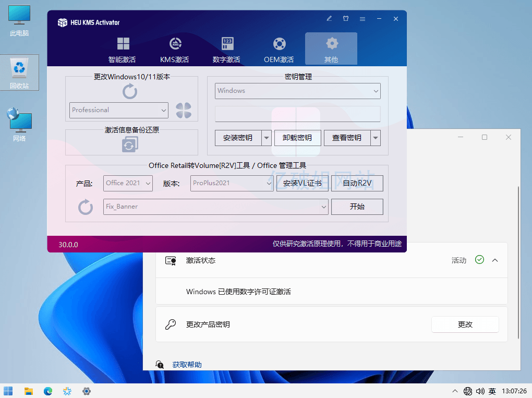The image size is (532, 398).
Task: Select the 回收站 desktop icon
Action: click(19, 73)
